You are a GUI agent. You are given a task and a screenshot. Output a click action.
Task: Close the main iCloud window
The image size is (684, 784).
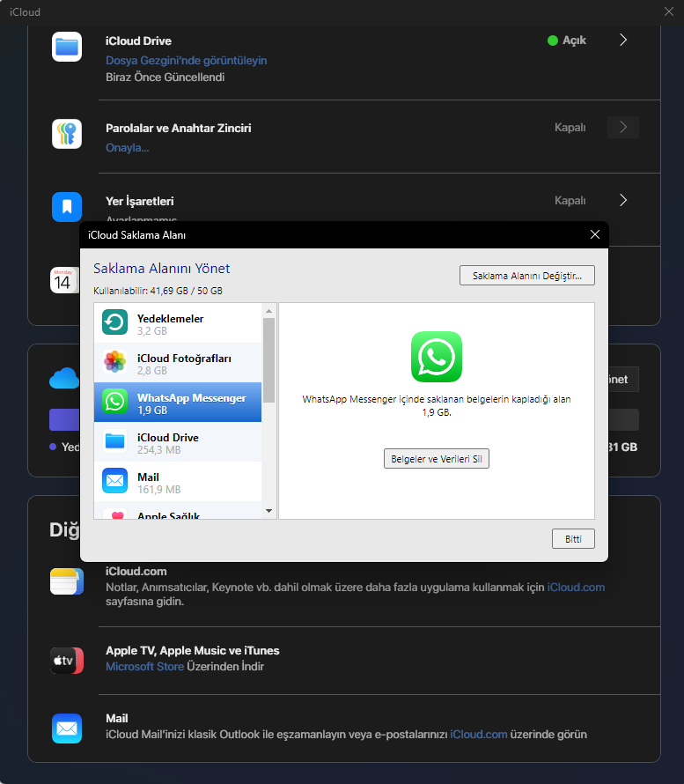pyautogui.click(x=668, y=11)
